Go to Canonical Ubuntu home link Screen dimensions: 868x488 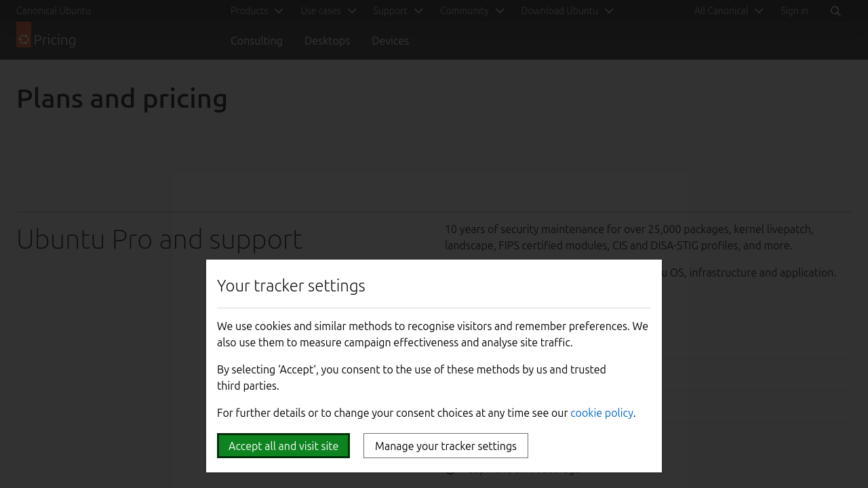pos(54,11)
